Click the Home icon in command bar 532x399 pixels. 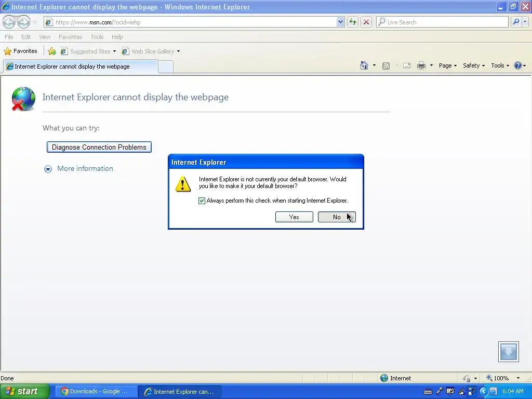[x=364, y=65]
